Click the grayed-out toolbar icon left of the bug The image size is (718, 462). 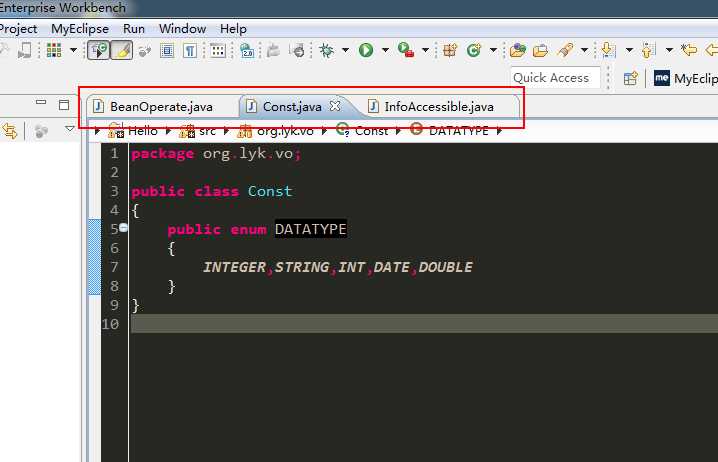click(298, 50)
